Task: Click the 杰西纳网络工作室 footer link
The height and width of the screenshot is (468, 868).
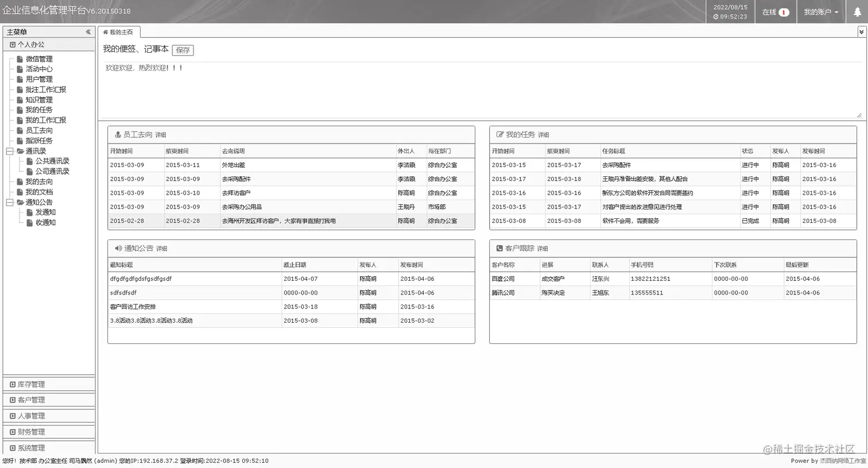Action: coord(843,461)
